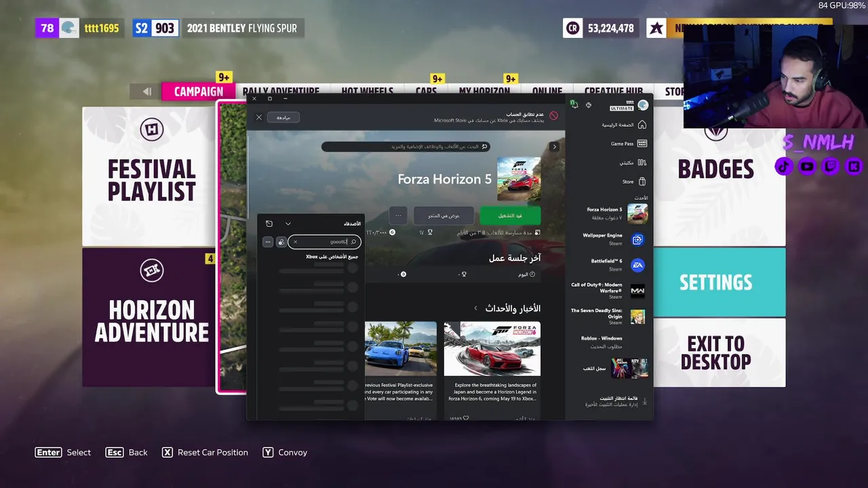Select Battlefield 6 from recent games
868x488 pixels.
pyautogui.click(x=617, y=265)
